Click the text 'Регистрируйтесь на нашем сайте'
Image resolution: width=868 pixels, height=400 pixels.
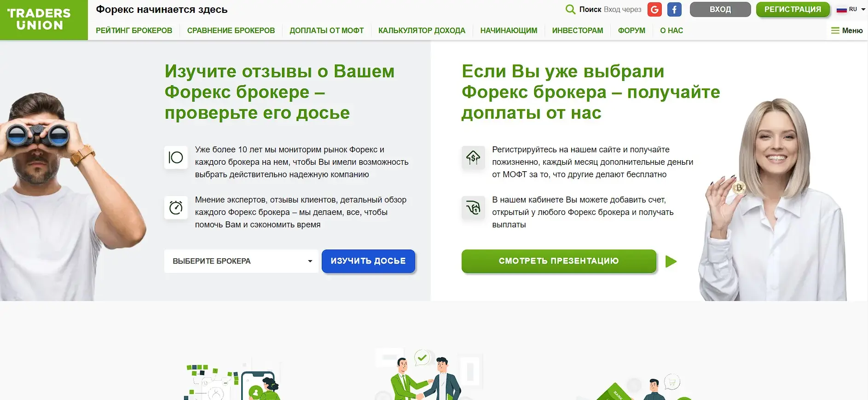(x=592, y=162)
